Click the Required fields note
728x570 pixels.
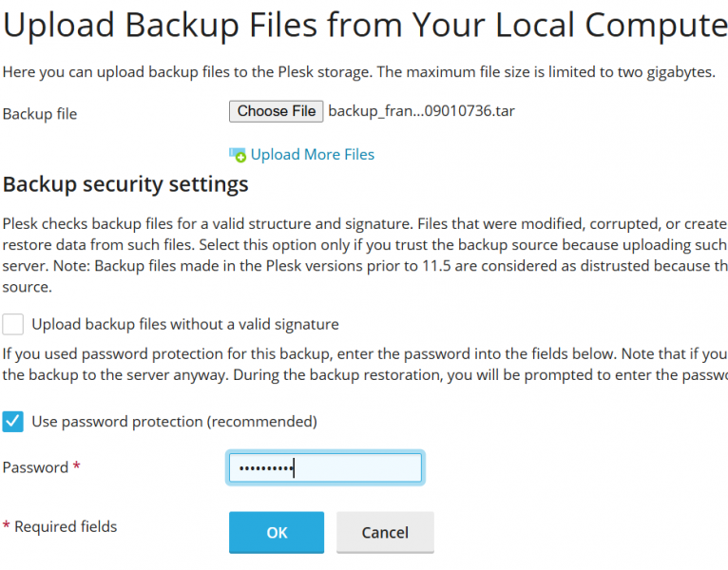[60, 527]
